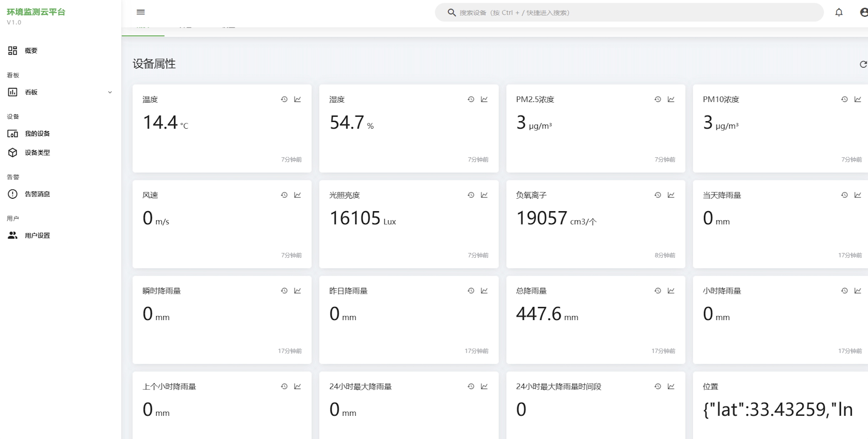View chart of 负氧离子 card
The image size is (868, 439).
[671, 195]
